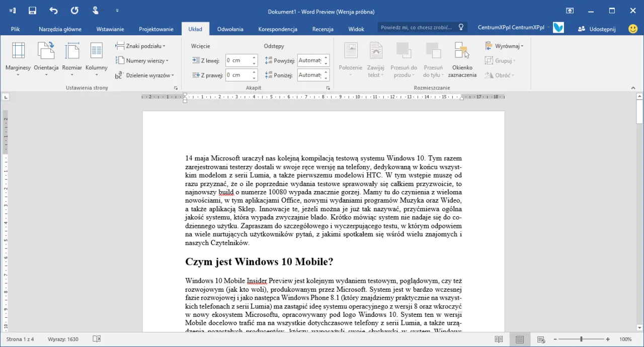
Task: Click the underlined word 'build' in the text
Action: 226,192
